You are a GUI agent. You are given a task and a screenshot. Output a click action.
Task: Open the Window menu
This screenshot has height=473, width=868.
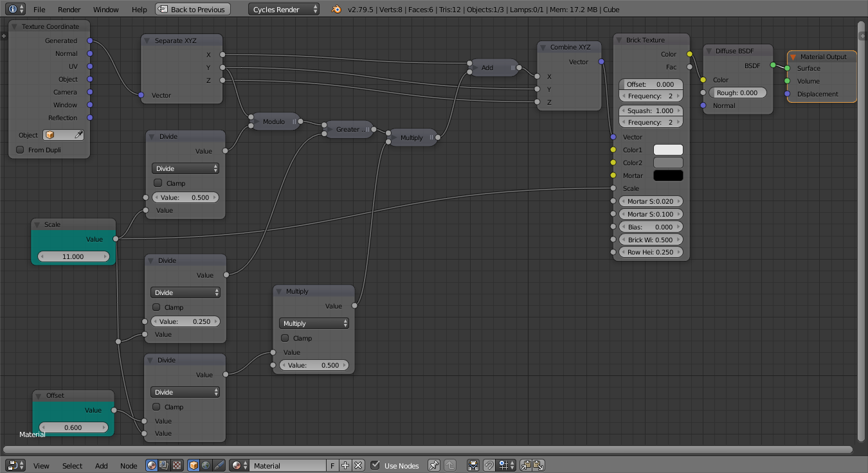pos(105,9)
